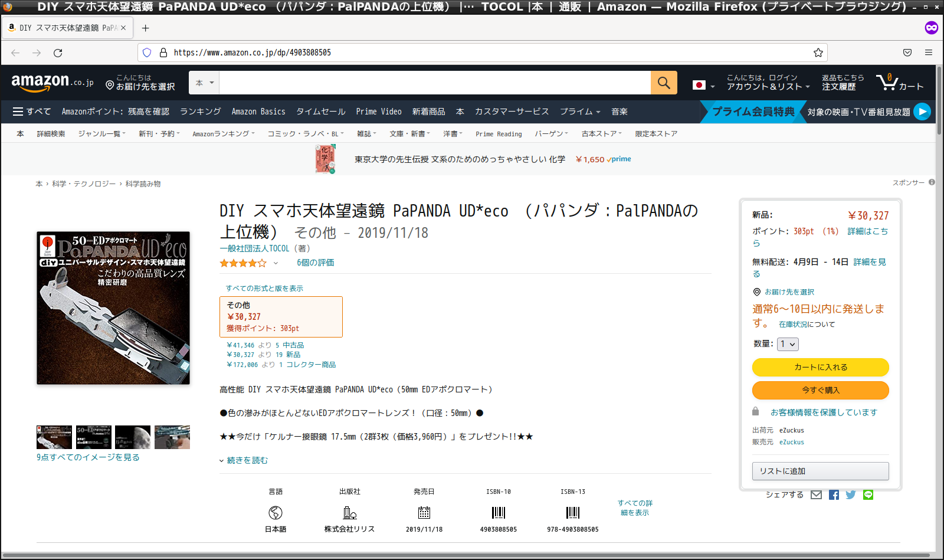Expand 続きを読む description
944x560 pixels.
[244, 460]
